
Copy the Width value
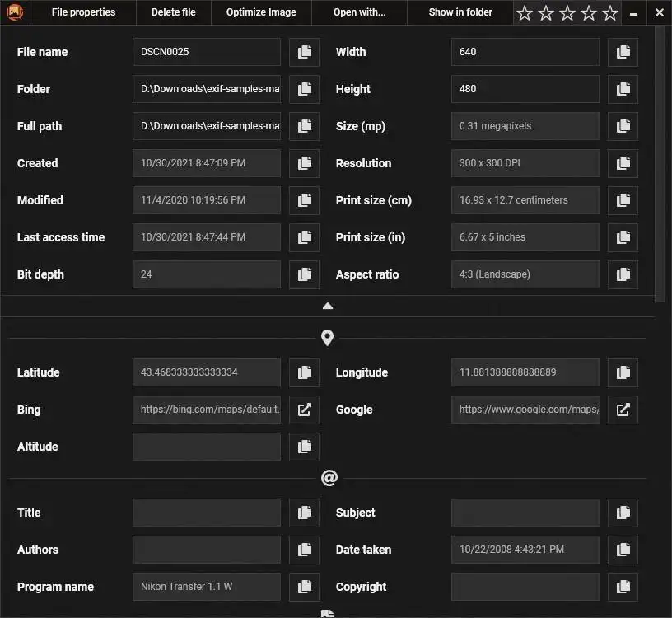coord(623,52)
